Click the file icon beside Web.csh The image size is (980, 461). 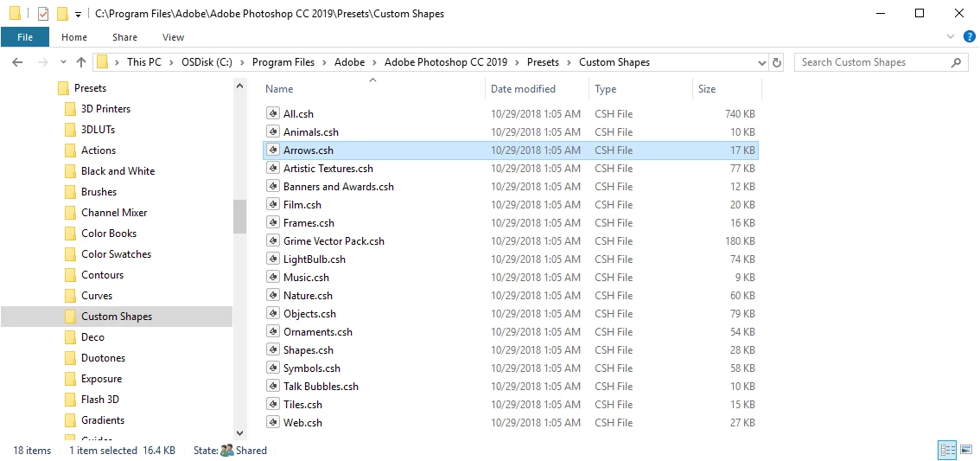[272, 422]
